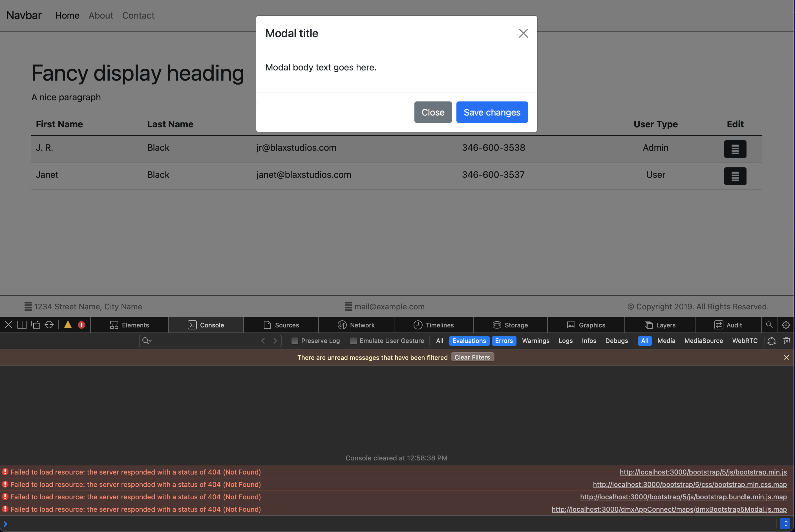Image resolution: width=795 pixels, height=532 pixels.
Task: Open the bootstrap.min.js resource link
Action: [703, 472]
